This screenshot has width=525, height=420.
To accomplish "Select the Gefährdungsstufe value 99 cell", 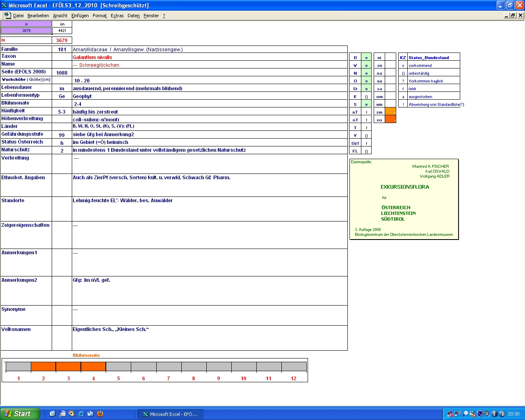I will [62, 135].
